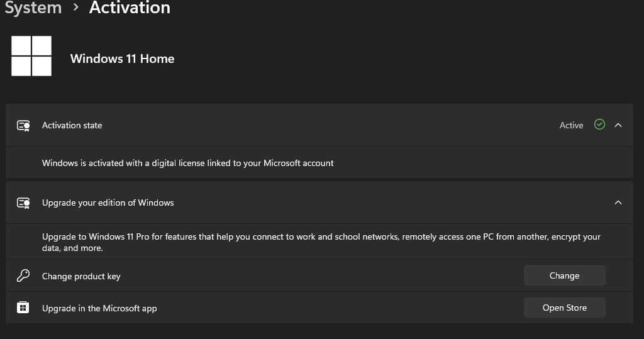Click the Upgrade your edition certificate icon
Image resolution: width=644 pixels, height=339 pixels.
pos(23,203)
